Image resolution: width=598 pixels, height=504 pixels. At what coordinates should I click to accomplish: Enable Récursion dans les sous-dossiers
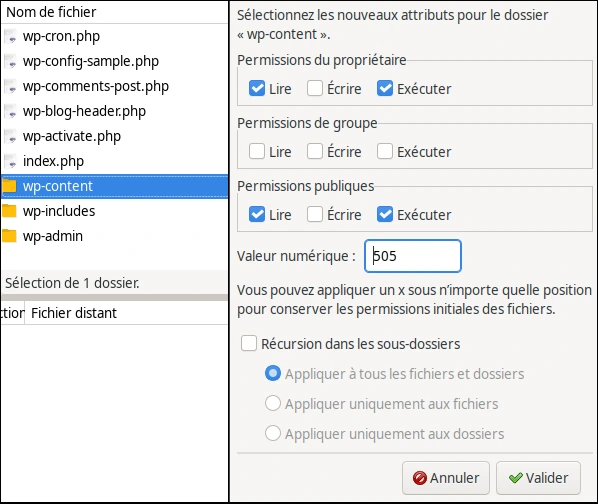249,343
